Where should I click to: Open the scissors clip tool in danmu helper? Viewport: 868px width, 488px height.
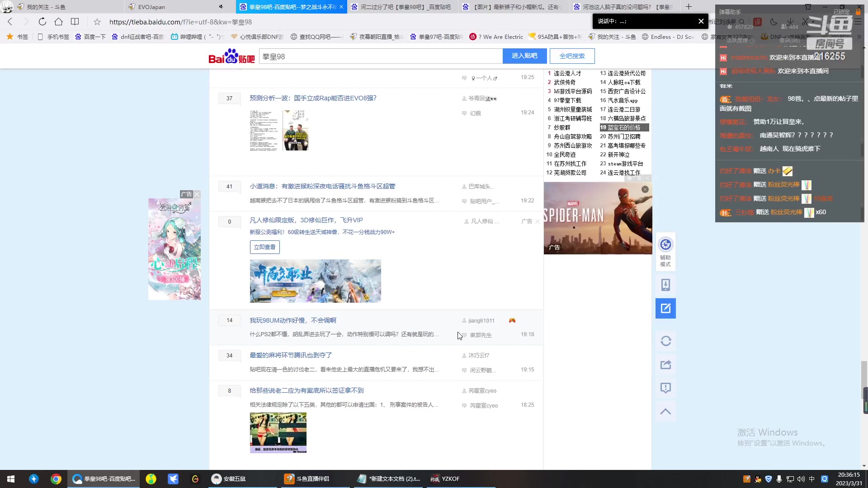(x=806, y=22)
